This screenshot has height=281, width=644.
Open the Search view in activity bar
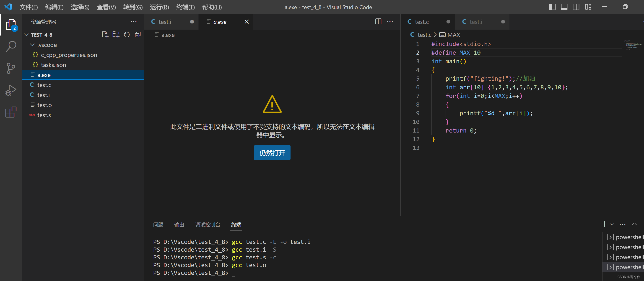click(x=11, y=46)
